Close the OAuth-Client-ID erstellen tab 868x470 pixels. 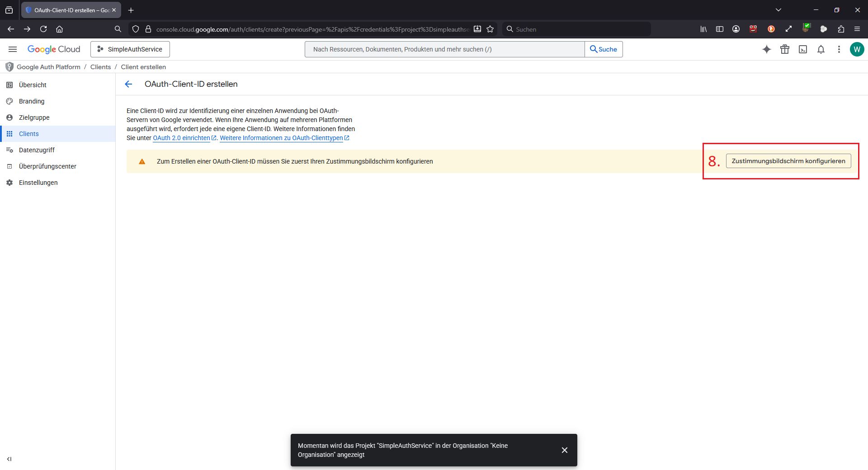click(x=114, y=10)
